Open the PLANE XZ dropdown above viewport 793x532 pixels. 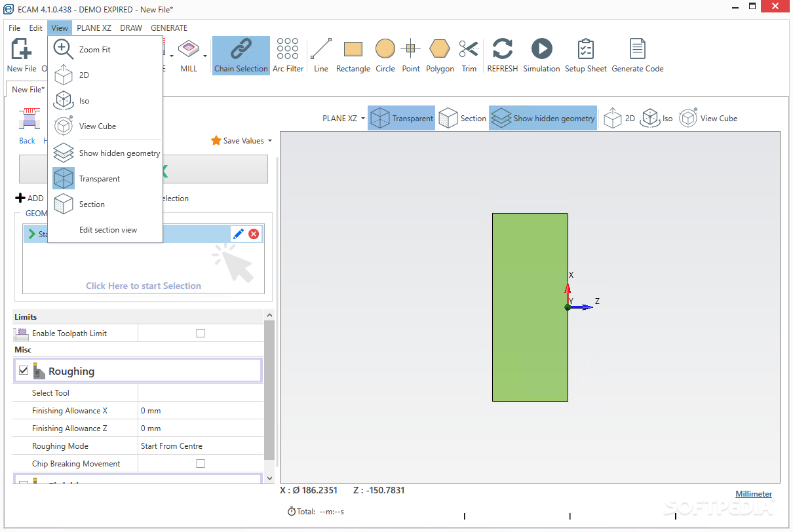coord(343,119)
